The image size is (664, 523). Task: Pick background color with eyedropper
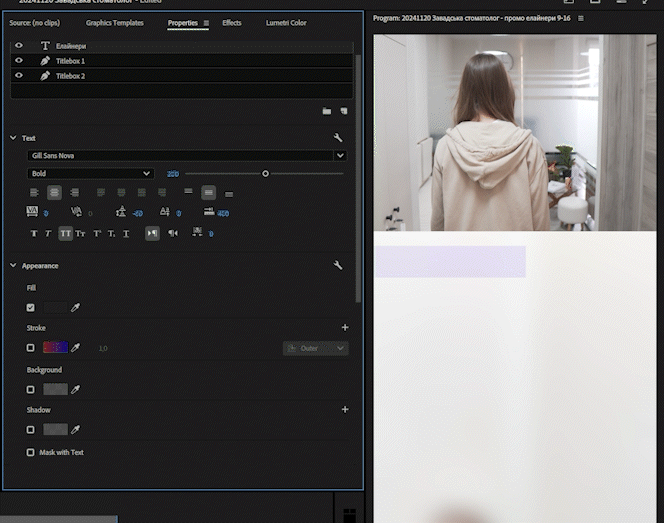tap(75, 389)
